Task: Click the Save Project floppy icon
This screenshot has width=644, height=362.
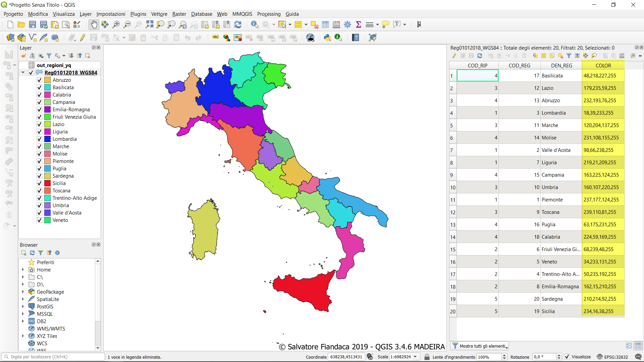Action: 33,24
